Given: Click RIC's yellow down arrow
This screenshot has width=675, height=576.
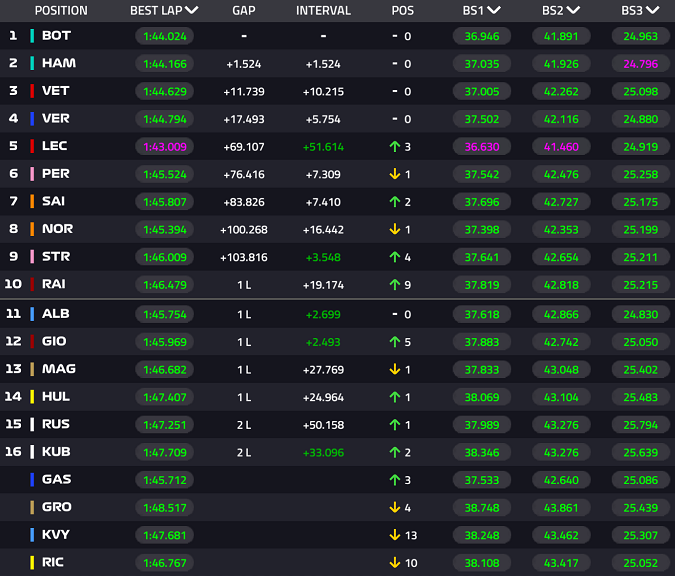Looking at the screenshot, I should click(395, 562).
